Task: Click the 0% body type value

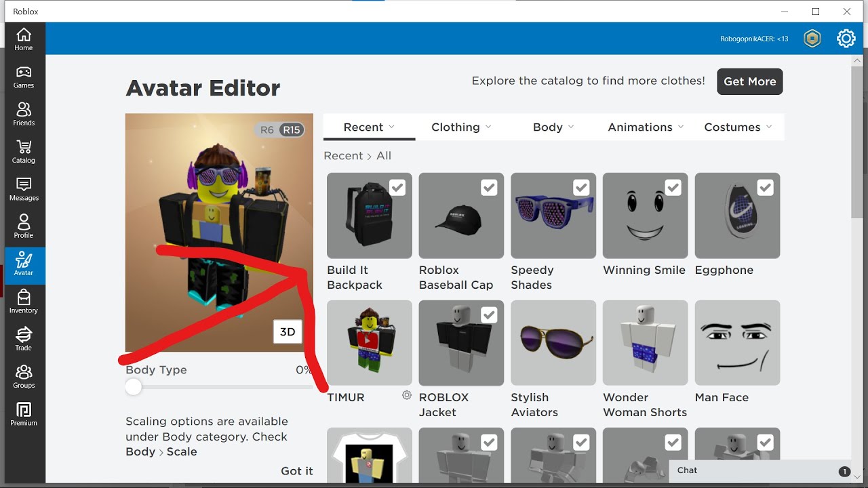Action: point(304,370)
